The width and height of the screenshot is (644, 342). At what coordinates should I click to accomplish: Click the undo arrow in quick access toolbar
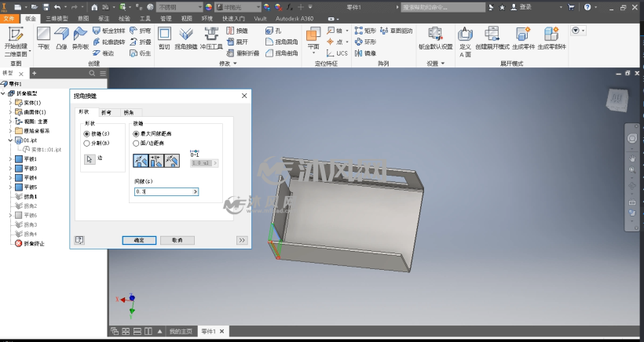57,7
